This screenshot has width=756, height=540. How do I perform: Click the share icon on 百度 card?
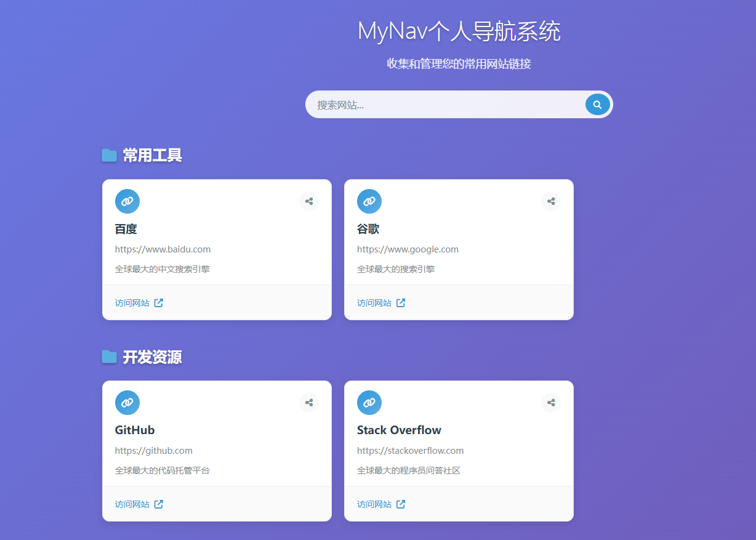tap(309, 201)
